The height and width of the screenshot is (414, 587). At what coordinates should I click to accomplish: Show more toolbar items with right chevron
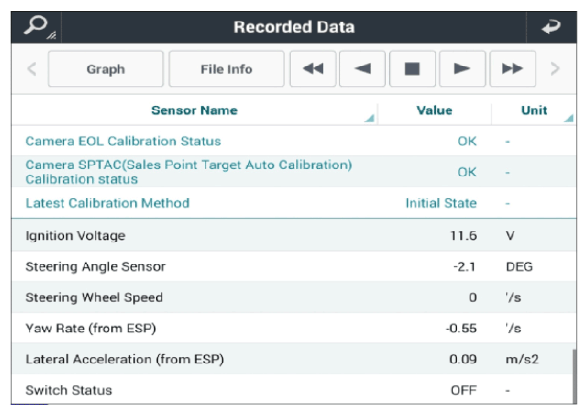pos(555,69)
